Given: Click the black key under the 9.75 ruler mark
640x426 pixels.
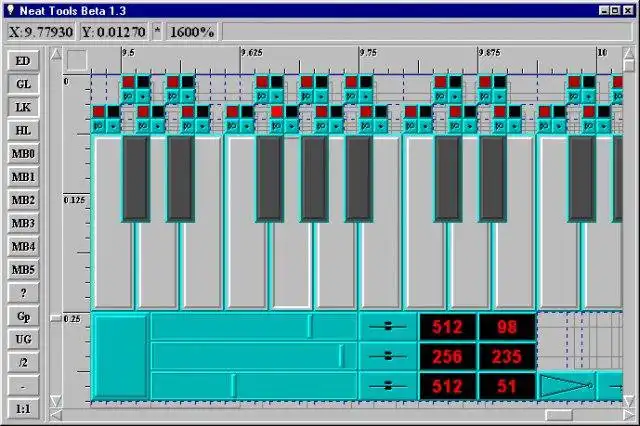Looking at the screenshot, I should pos(359,179).
